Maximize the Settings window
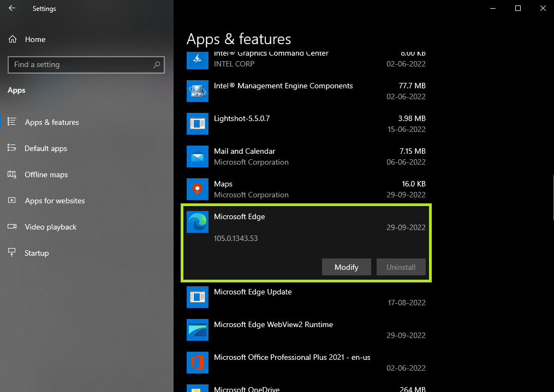This screenshot has height=392, width=554. pos(518,8)
